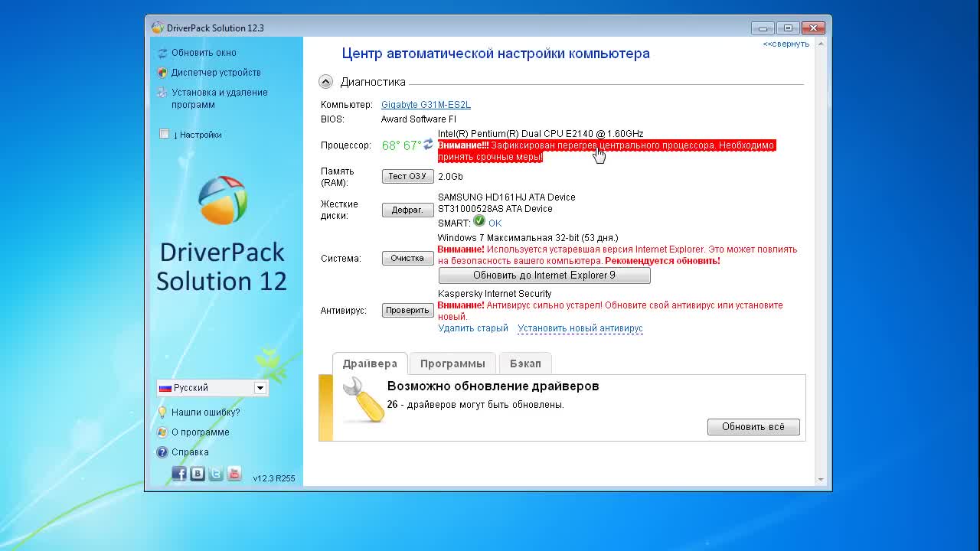Open 'Обновить окно' in sidebar
Screen dimensions: 980x551
click(204, 53)
